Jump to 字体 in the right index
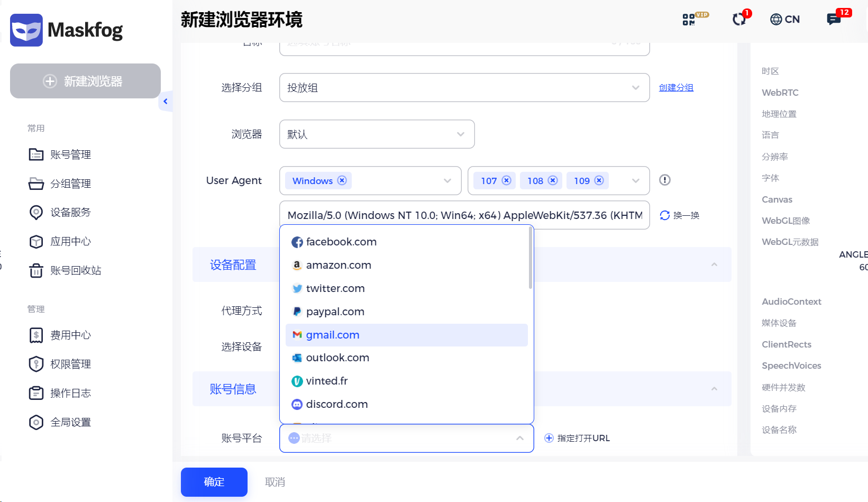Viewport: 868px width, 502px height. 770,178
